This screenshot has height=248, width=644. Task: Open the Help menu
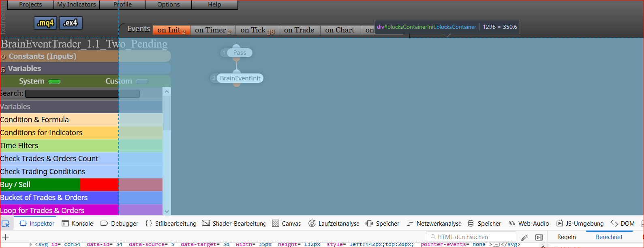pyautogui.click(x=214, y=4)
